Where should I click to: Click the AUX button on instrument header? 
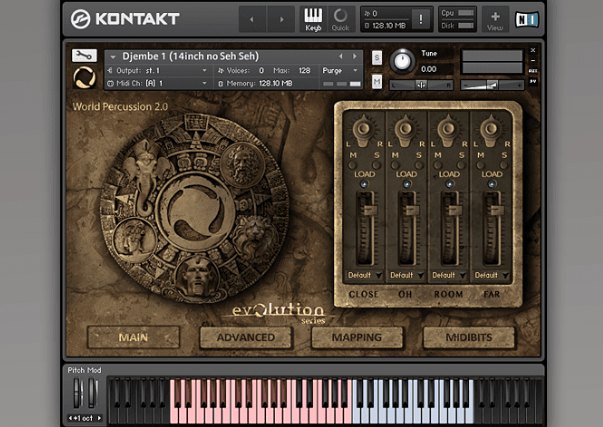point(533,71)
